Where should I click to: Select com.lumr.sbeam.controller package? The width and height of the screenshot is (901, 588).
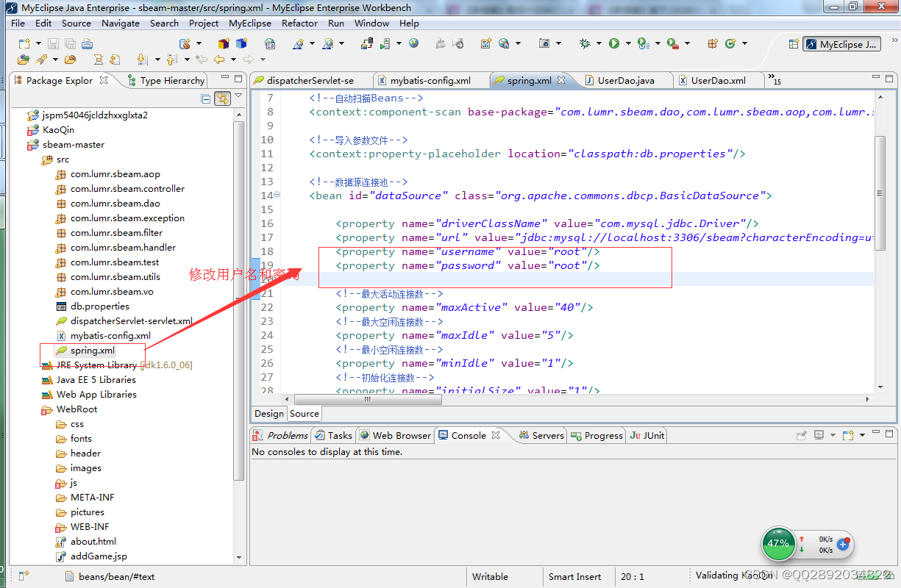[x=120, y=189]
